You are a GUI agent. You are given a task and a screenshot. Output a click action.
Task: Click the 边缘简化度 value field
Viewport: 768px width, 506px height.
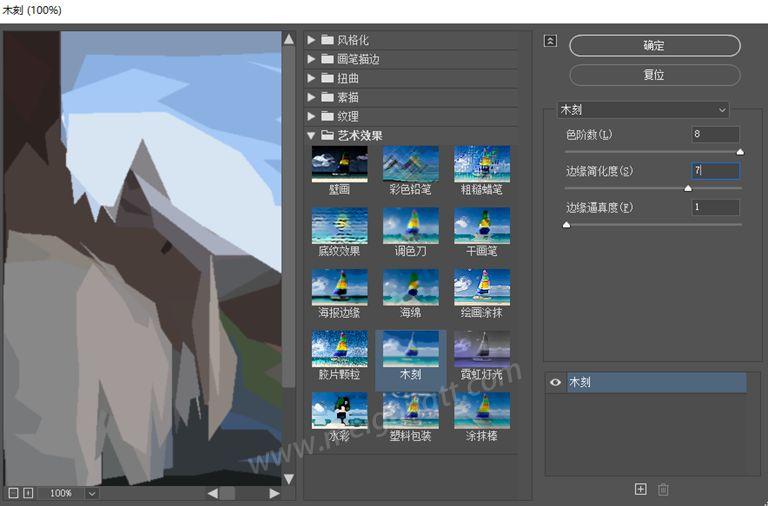(715, 170)
